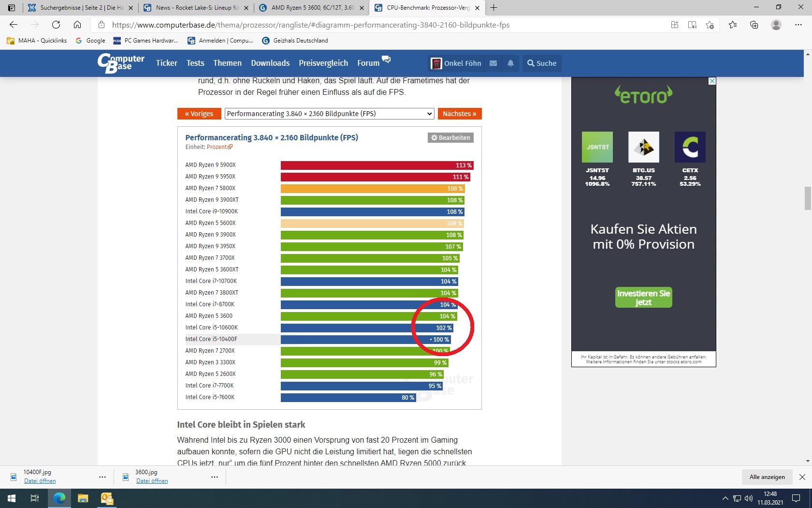Open a new browser tab
The width and height of the screenshot is (812, 508).
[x=493, y=8]
